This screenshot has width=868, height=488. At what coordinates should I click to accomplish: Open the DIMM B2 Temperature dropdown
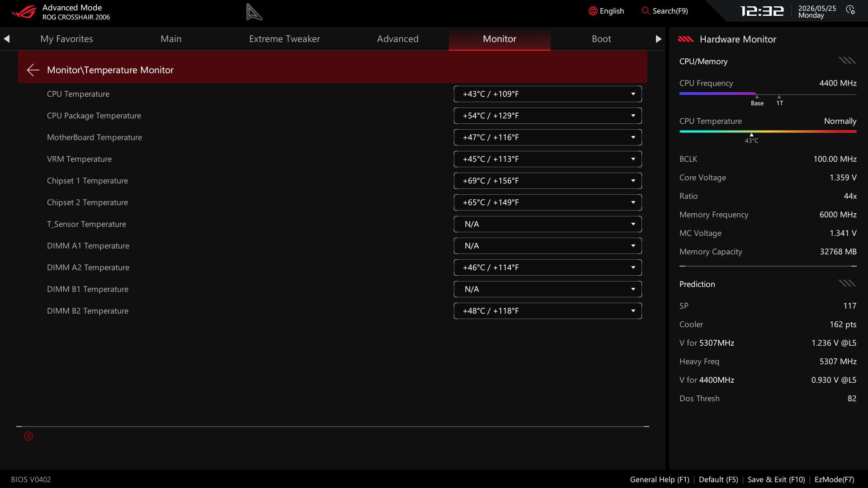547,311
